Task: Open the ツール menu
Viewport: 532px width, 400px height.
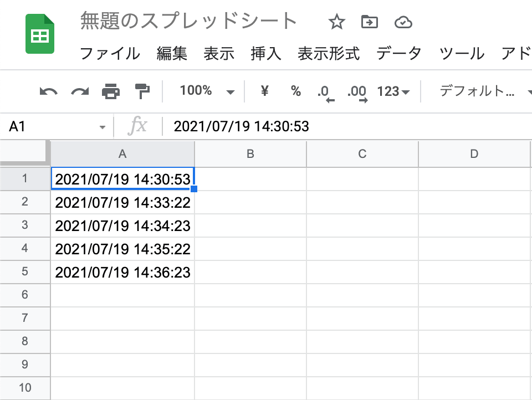Action: click(462, 53)
